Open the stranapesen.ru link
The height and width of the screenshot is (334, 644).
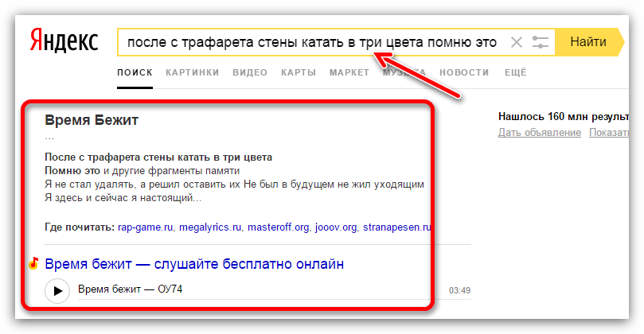pos(396,227)
